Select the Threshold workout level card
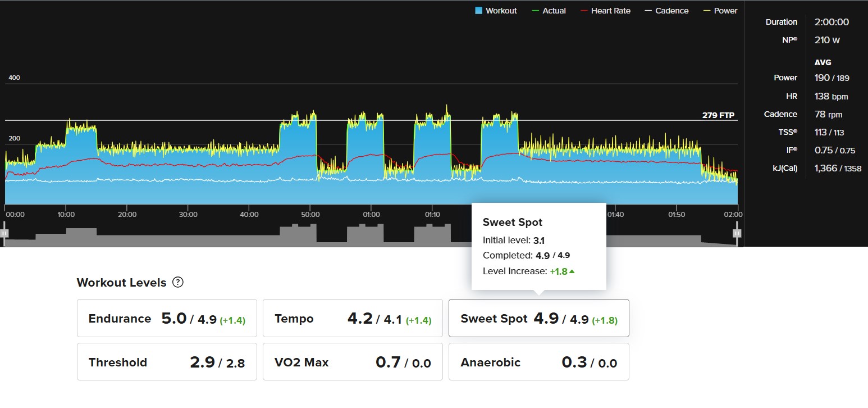The image size is (868, 408). click(x=167, y=362)
